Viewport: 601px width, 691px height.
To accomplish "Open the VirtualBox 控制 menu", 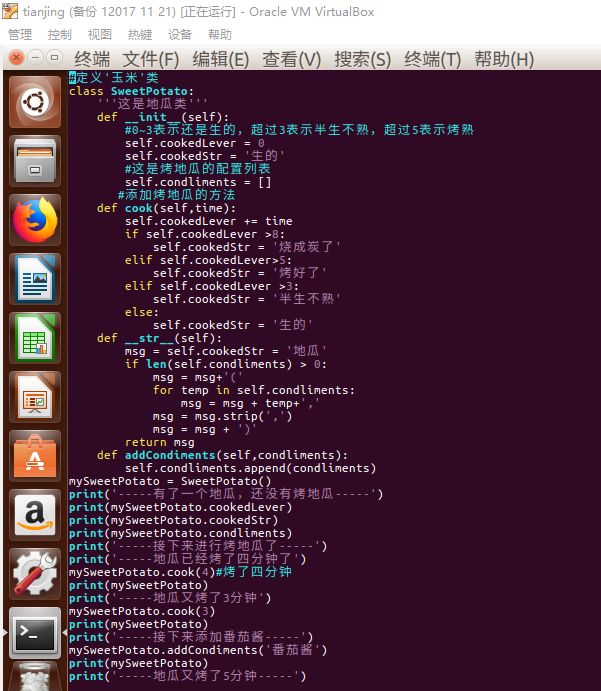I will (59, 34).
